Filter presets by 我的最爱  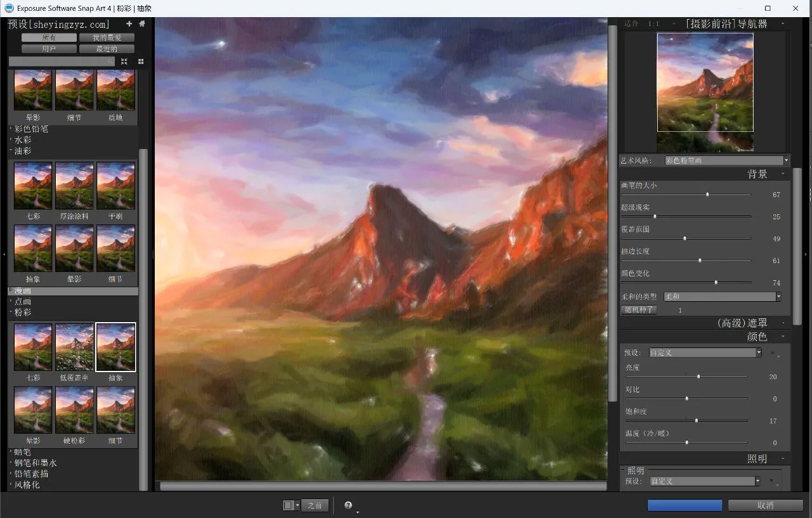(107, 38)
